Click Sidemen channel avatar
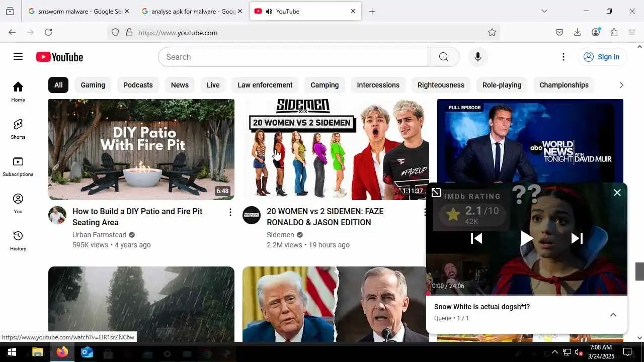Screen dimensions: 644x362 click(252, 215)
